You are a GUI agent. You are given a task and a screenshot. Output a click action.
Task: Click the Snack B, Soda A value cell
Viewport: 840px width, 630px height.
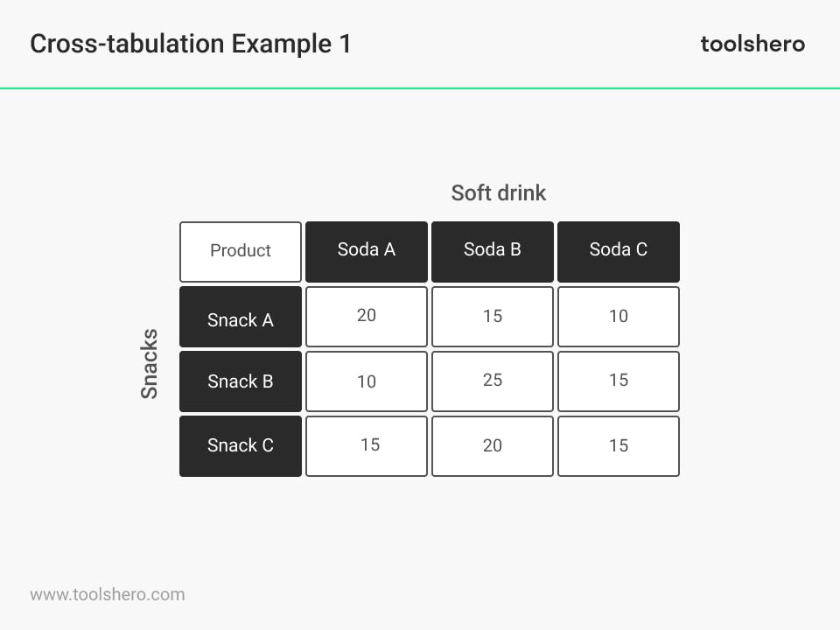click(367, 381)
